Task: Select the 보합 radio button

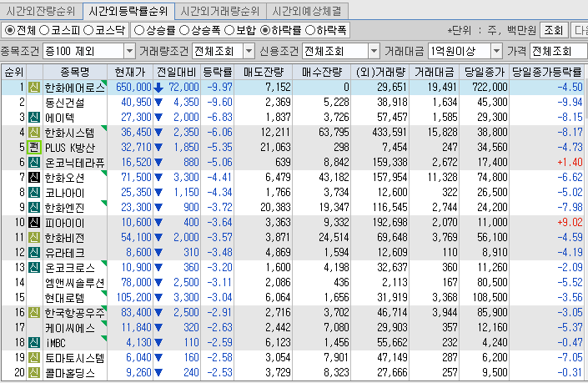Action: (x=229, y=30)
